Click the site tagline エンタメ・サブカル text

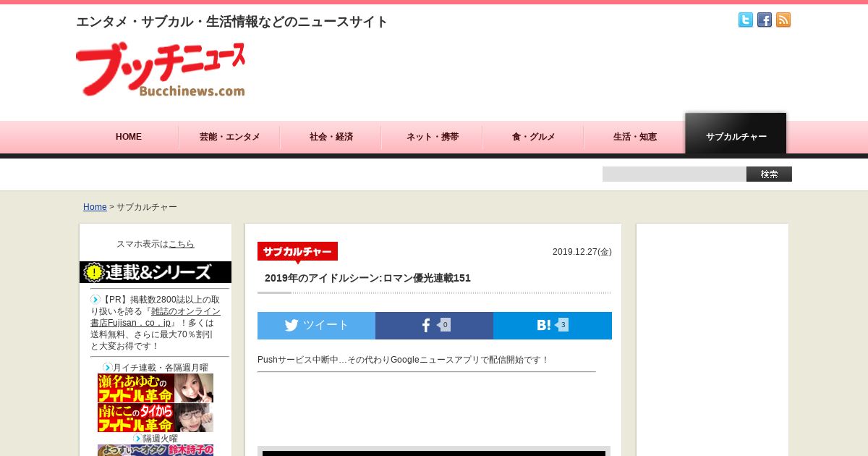[232, 22]
